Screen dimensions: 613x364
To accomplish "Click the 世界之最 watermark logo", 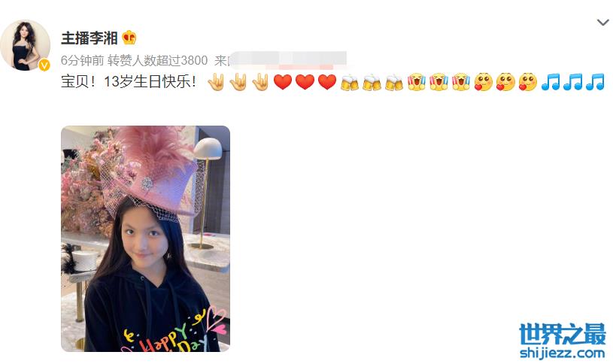I will tap(563, 334).
